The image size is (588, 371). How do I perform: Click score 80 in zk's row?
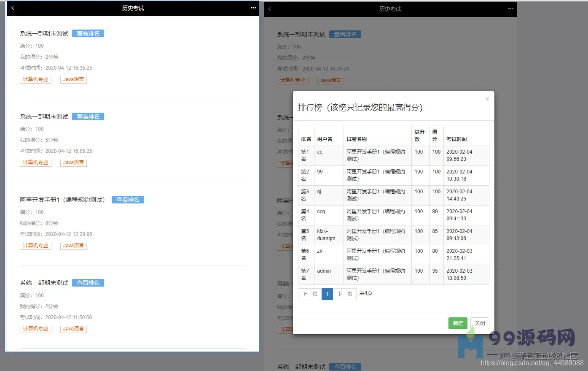pos(435,251)
